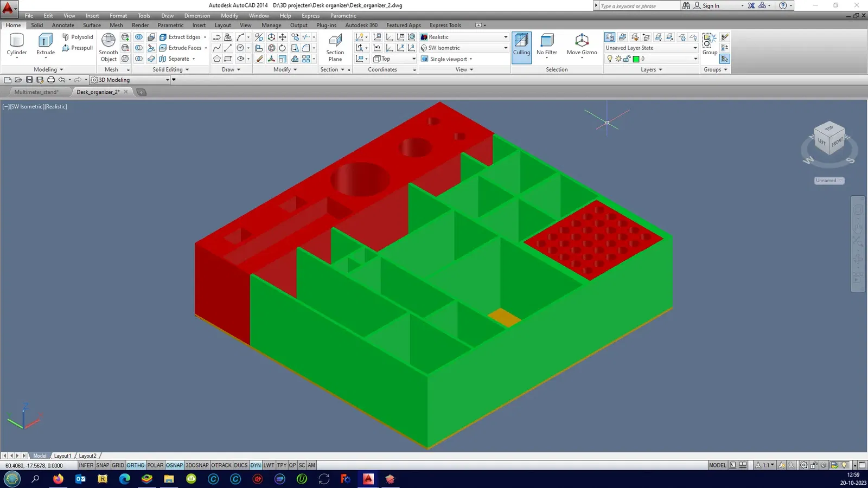Open the Modify menu in the menu bar
This screenshot has height=488, width=868.
coord(229,16)
